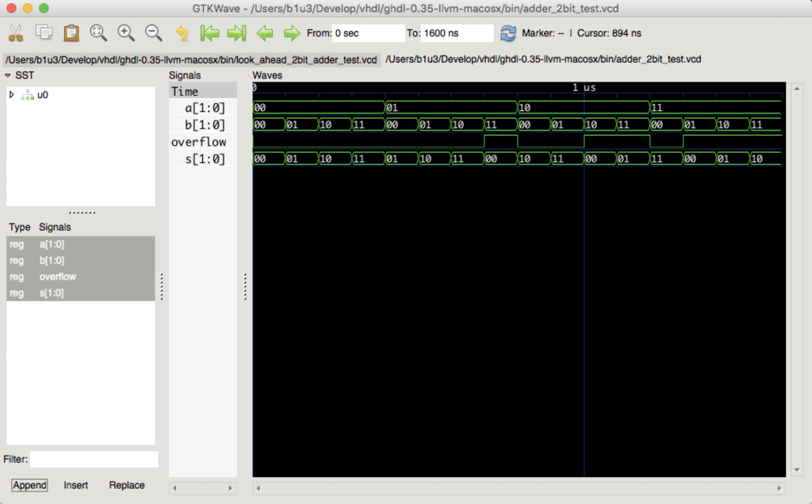
Task: Click the signals pane scroll right arrow
Action: [x=231, y=488]
